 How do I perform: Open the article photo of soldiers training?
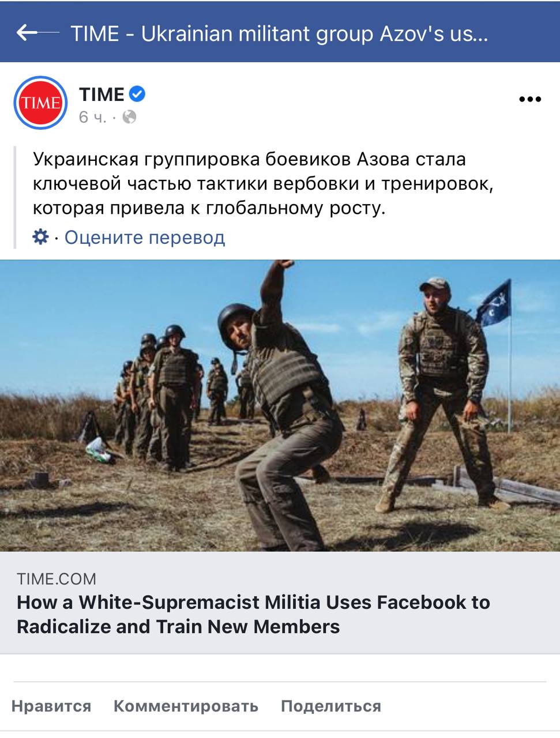tap(280, 406)
